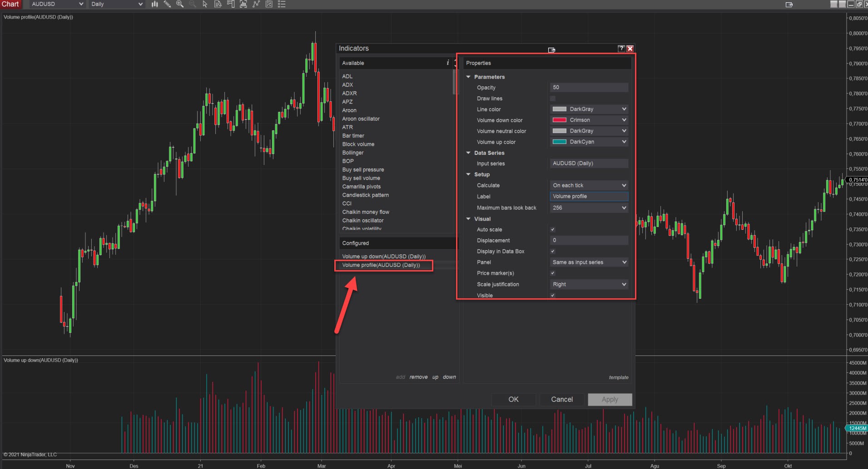Select the cursor pointer tool
Image resolution: width=868 pixels, height=469 pixels.
pyautogui.click(x=205, y=4)
